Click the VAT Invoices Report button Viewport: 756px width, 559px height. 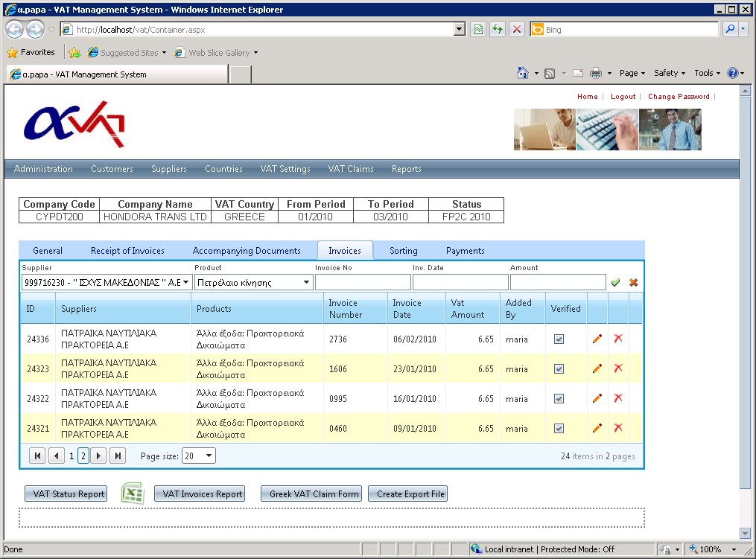pos(200,494)
